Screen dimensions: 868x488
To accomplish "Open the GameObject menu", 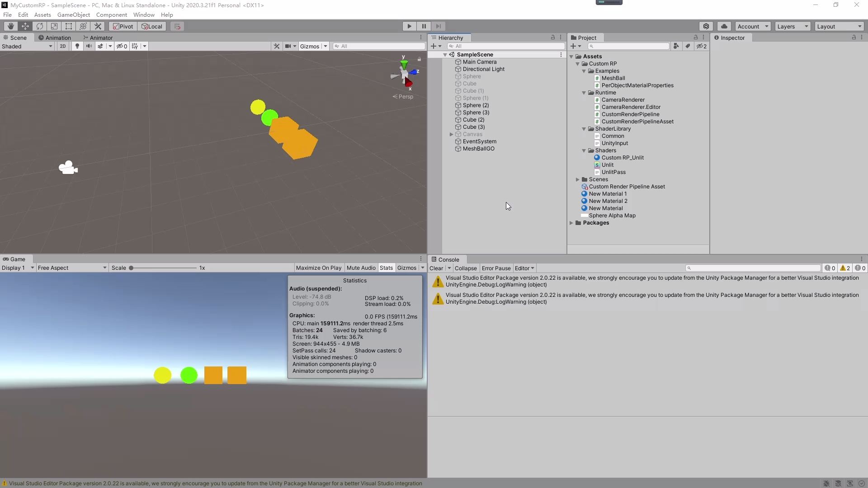I will point(73,14).
